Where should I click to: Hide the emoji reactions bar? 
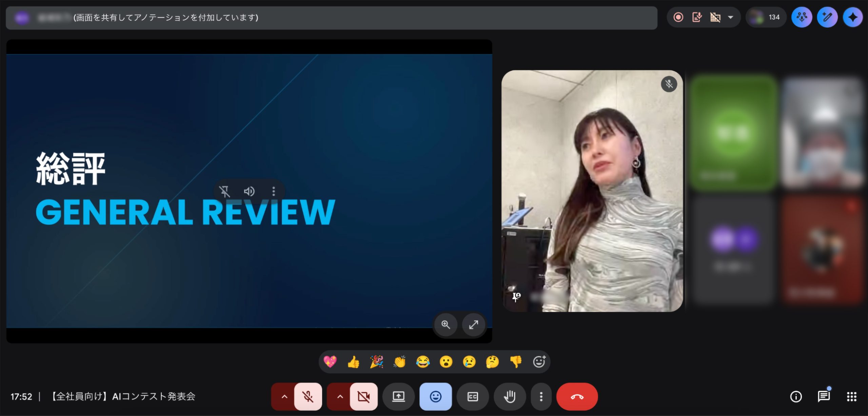click(x=435, y=396)
